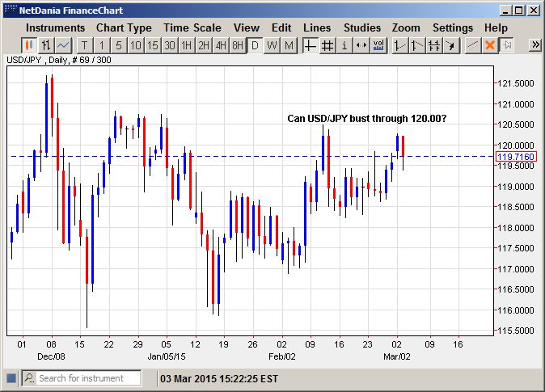Open the Chart Type menu
545x392 pixels.
[x=124, y=27]
